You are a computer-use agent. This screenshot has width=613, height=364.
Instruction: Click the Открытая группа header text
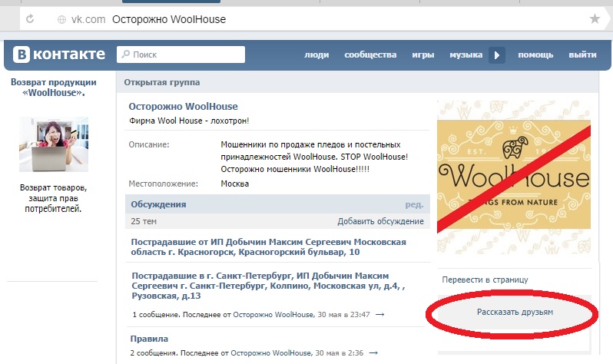[162, 82]
